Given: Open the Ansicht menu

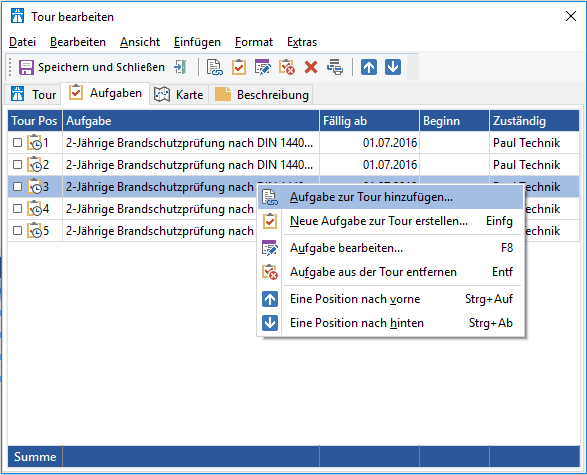Looking at the screenshot, I should tap(140, 42).
